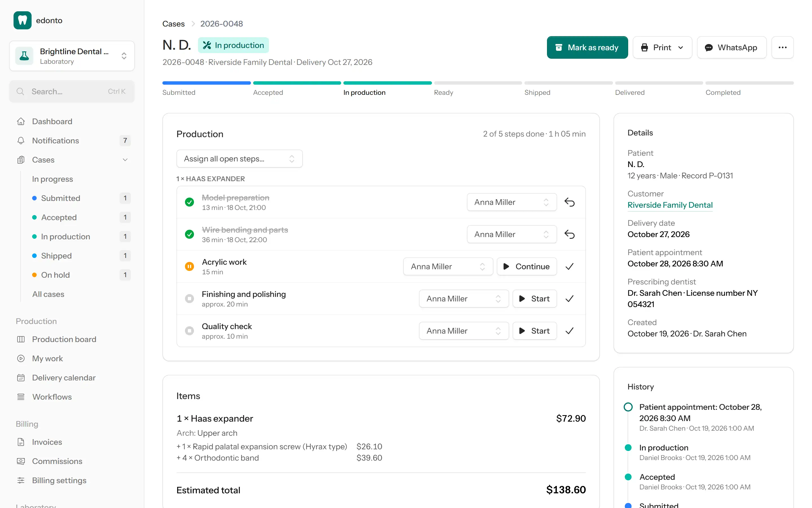The image size is (812, 508).
Task: Focus the Search field
Action: (72, 91)
